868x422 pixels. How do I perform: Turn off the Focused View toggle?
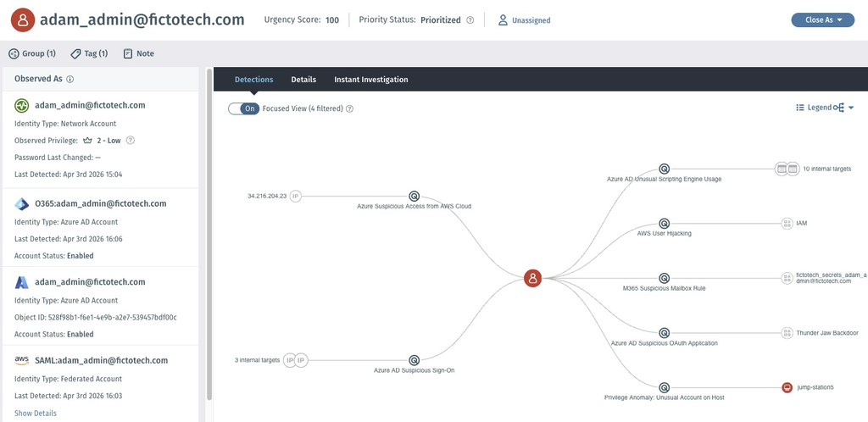(243, 108)
